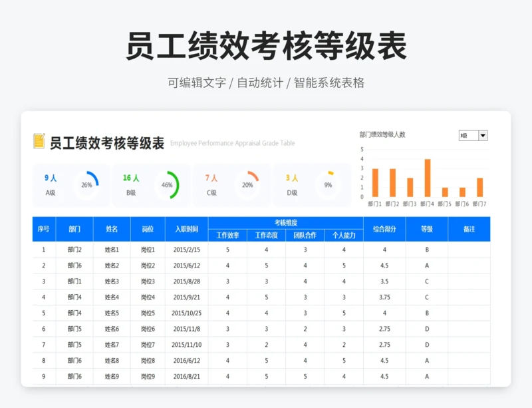The height and width of the screenshot is (408, 532).
Task: Click the 综合得分 cell showing 3.75
Action: click(384, 298)
